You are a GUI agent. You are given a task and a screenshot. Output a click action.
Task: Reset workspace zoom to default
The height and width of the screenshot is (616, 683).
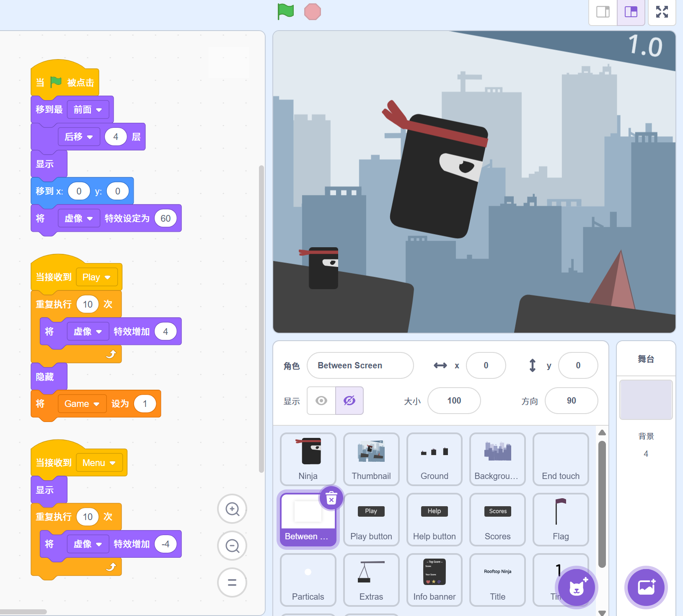click(232, 582)
